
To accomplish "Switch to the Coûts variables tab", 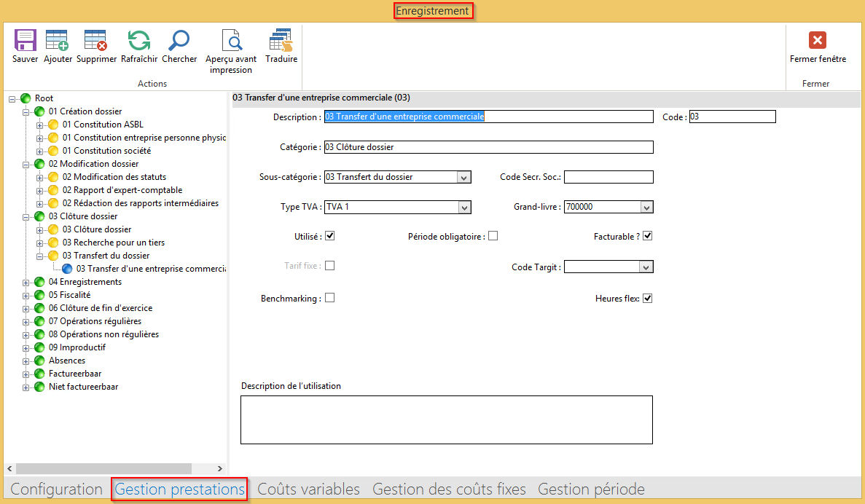I will [x=308, y=489].
